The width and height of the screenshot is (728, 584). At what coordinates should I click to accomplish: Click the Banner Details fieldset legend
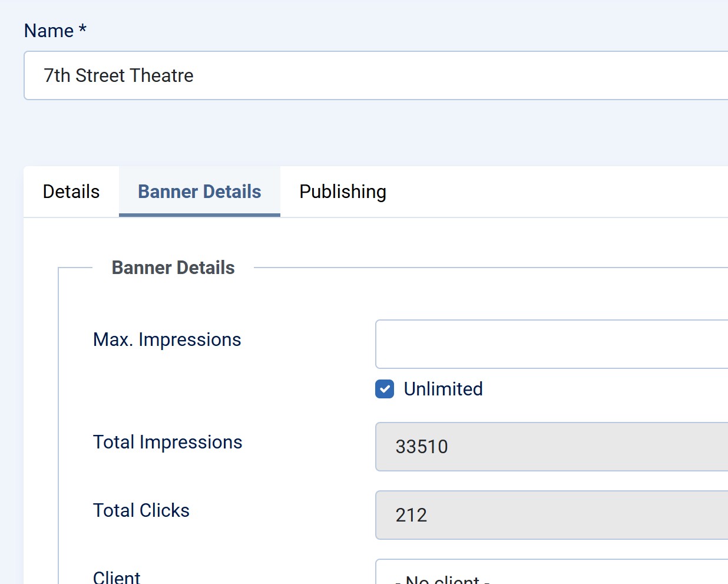pyautogui.click(x=173, y=268)
